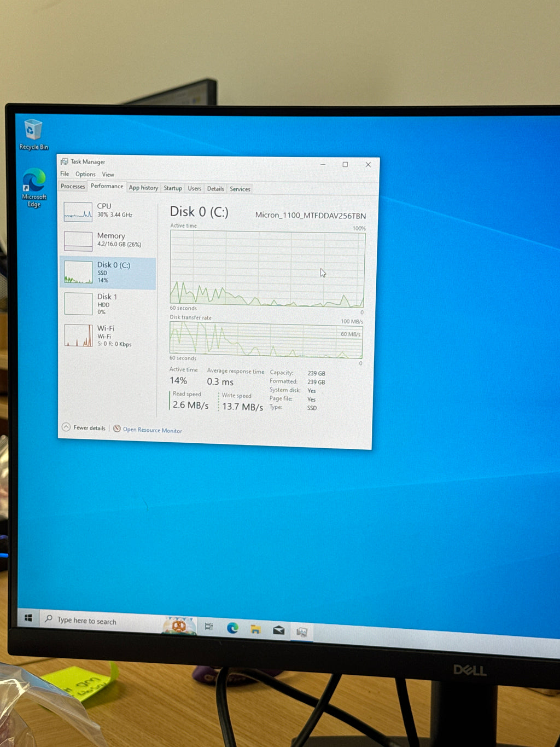Viewport: 560px width, 747px height.
Task: Click the magnifier icon in taskbar search
Action: click(49, 619)
